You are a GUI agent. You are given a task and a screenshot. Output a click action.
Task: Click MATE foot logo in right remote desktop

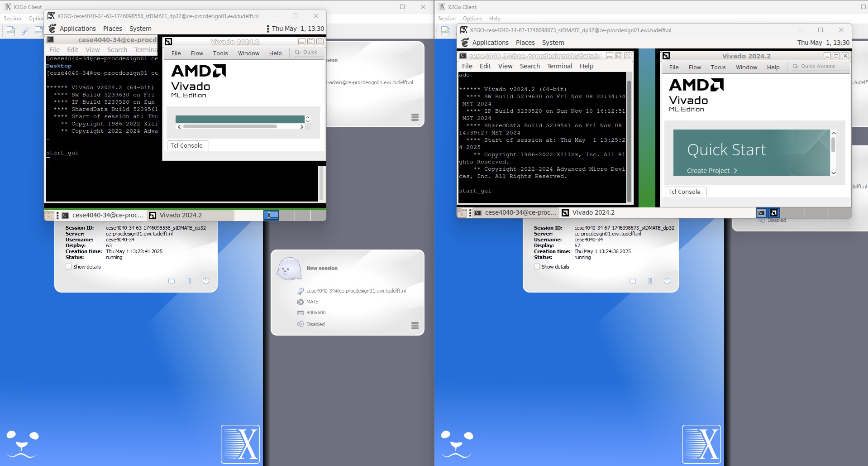click(x=465, y=43)
